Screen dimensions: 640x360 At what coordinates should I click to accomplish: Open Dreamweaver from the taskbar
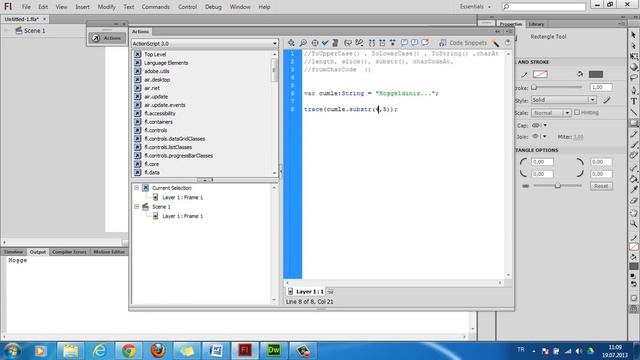pos(273,350)
